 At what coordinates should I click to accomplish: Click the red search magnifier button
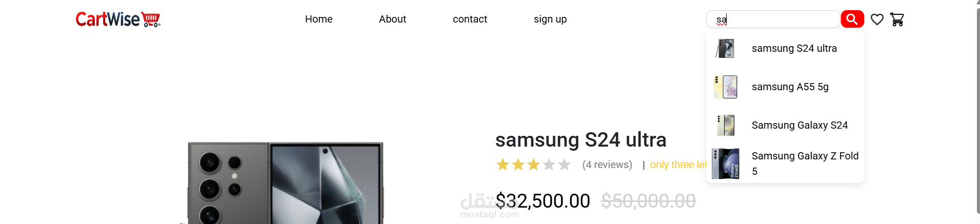[852, 19]
